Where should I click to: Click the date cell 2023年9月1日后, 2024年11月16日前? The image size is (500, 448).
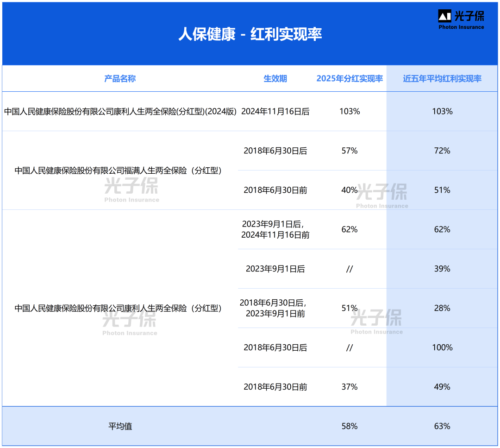click(275, 229)
